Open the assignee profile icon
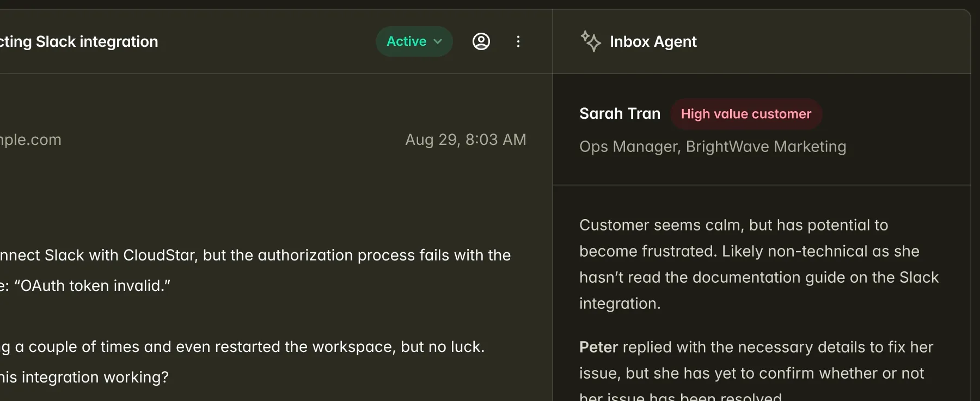Viewport: 980px width, 401px height. tap(481, 41)
